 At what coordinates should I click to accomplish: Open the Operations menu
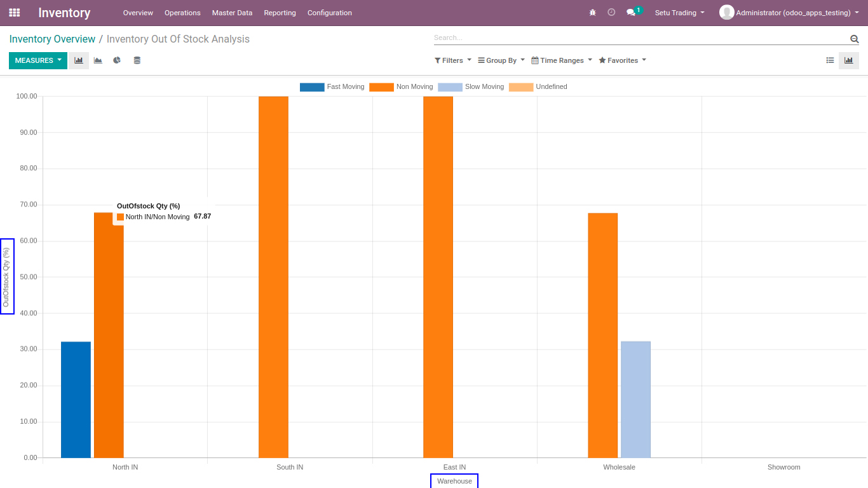pos(182,13)
